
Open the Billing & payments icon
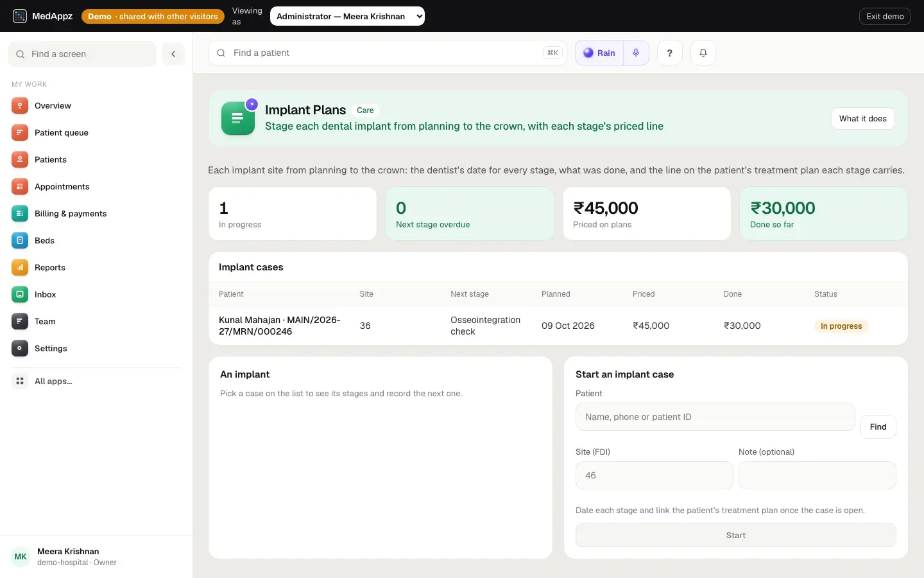tap(20, 214)
